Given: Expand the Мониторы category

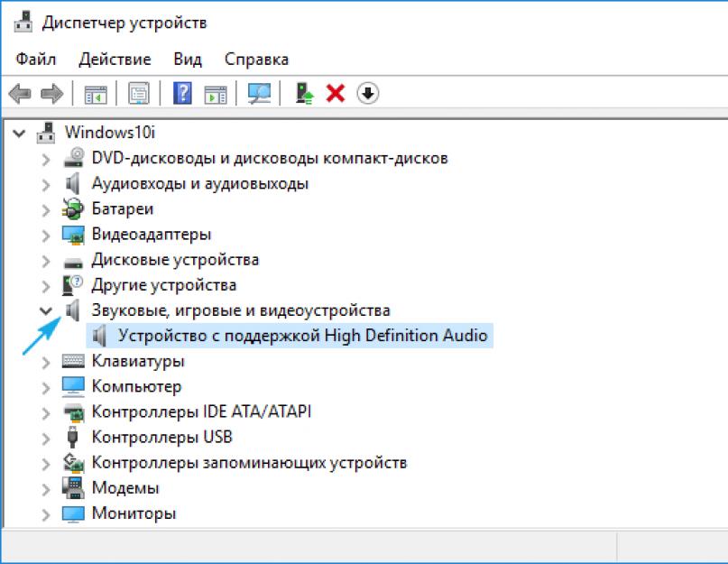Looking at the screenshot, I should [x=45, y=514].
